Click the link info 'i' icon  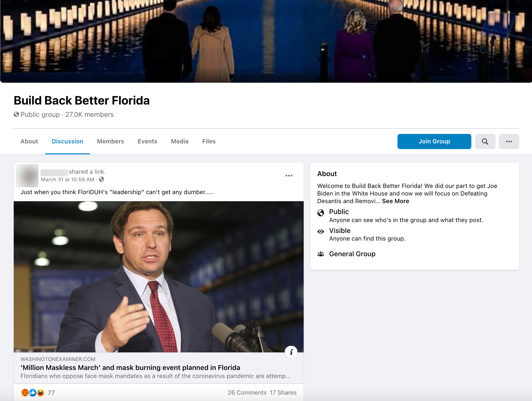291,352
